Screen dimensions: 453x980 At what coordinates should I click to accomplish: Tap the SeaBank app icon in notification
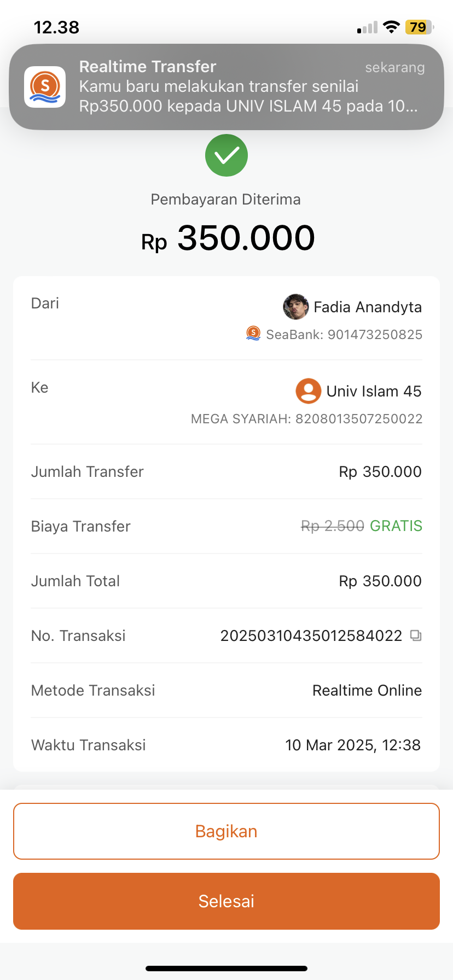click(x=45, y=87)
